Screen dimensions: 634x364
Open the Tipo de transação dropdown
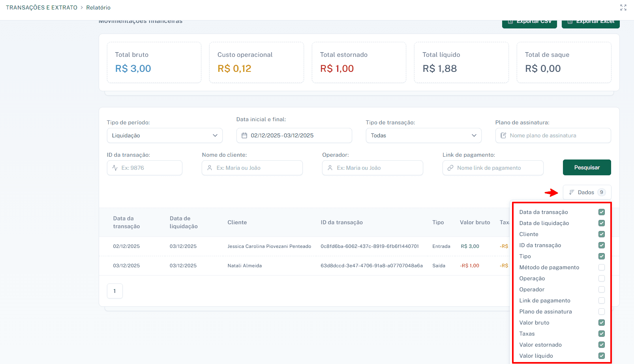(423, 135)
